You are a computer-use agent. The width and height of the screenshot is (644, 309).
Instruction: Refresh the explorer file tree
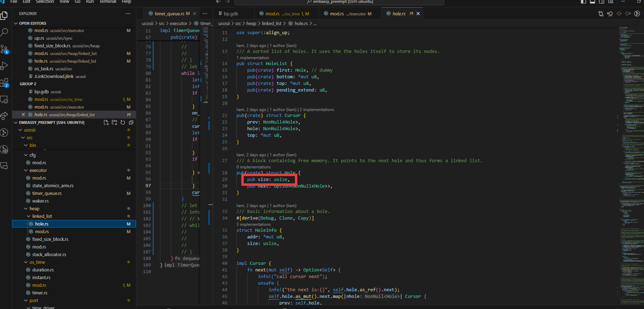pos(123,122)
